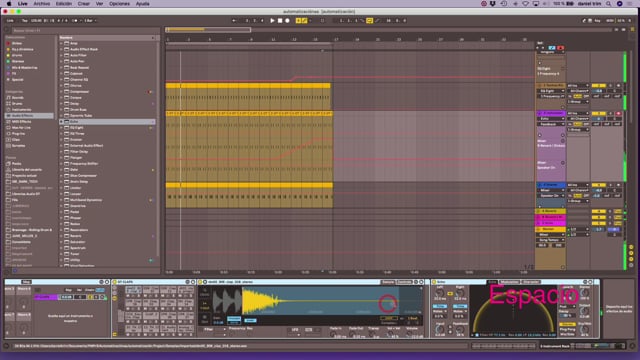Select the yellow drums collection
640x360 pixels.
(16, 56)
